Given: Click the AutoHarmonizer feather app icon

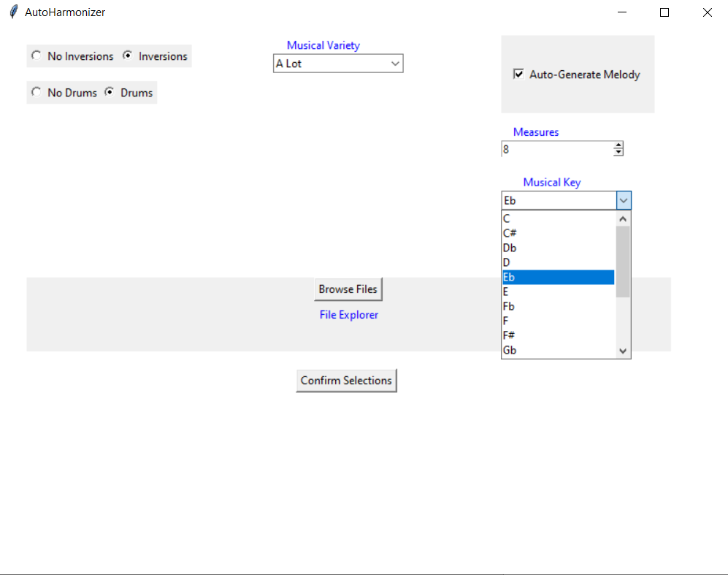Looking at the screenshot, I should click(14, 12).
